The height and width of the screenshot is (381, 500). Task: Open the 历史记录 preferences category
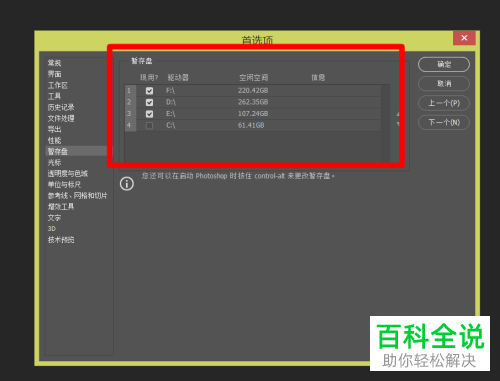click(x=61, y=107)
